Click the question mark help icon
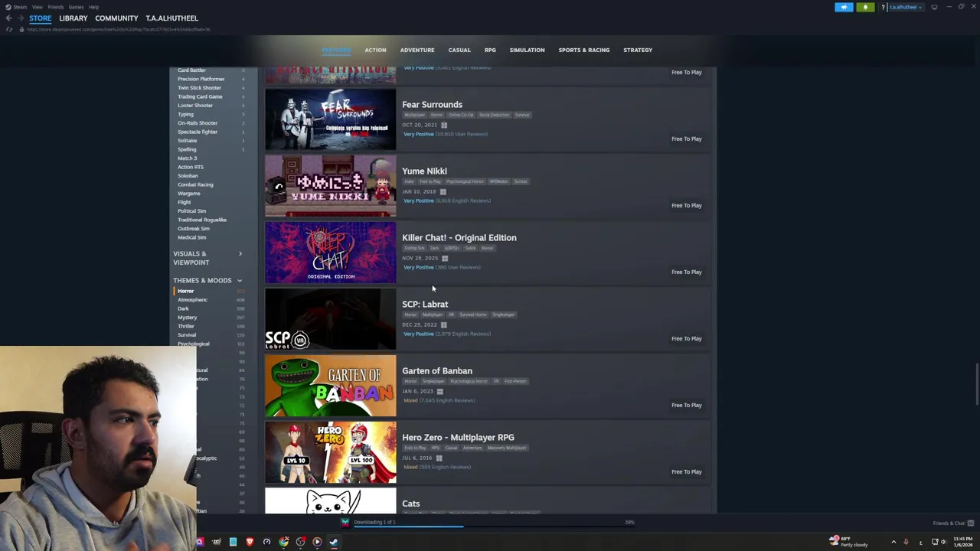This screenshot has width=980, height=551. click(883, 7)
